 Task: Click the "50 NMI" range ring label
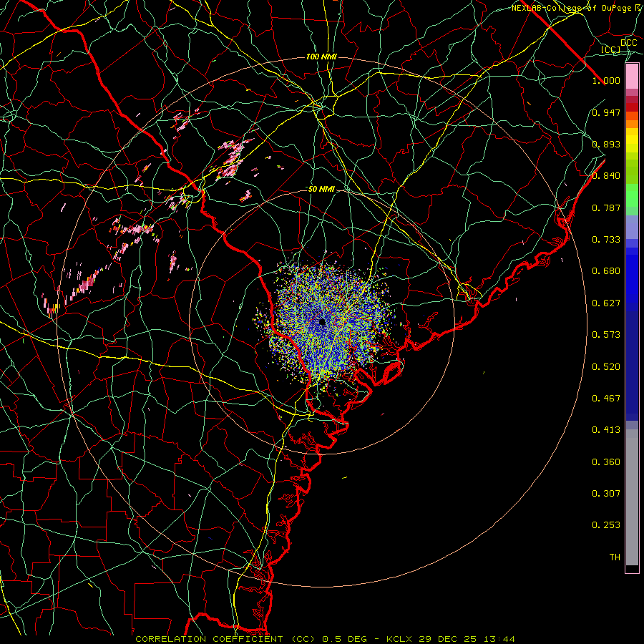click(321, 190)
